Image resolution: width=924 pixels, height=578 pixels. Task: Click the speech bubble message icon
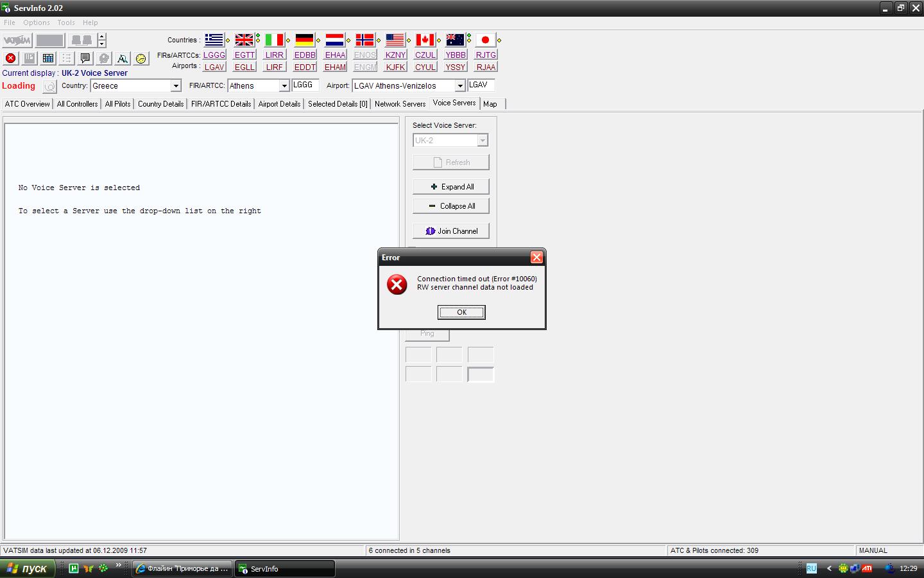85,58
